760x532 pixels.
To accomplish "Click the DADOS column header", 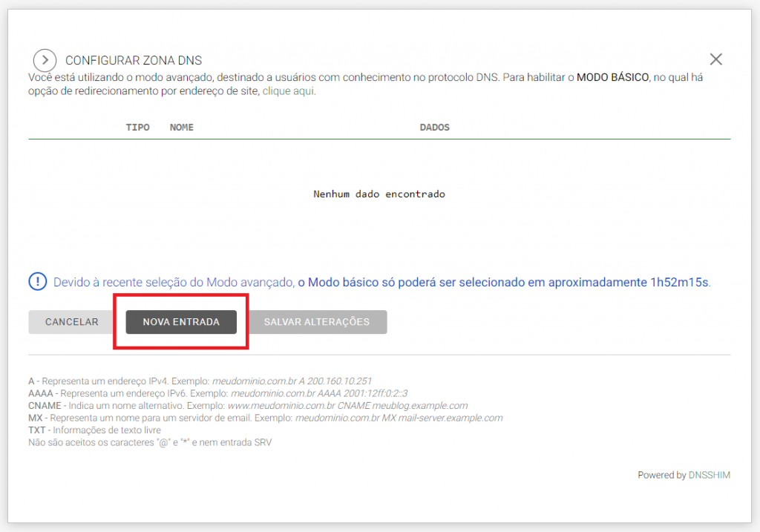I will [434, 127].
